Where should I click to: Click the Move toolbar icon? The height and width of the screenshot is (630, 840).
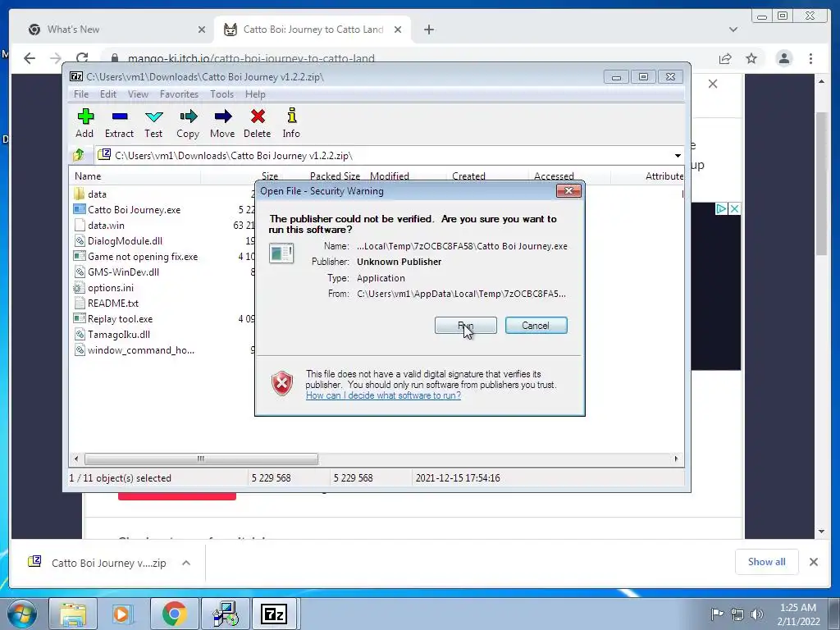[x=222, y=123]
